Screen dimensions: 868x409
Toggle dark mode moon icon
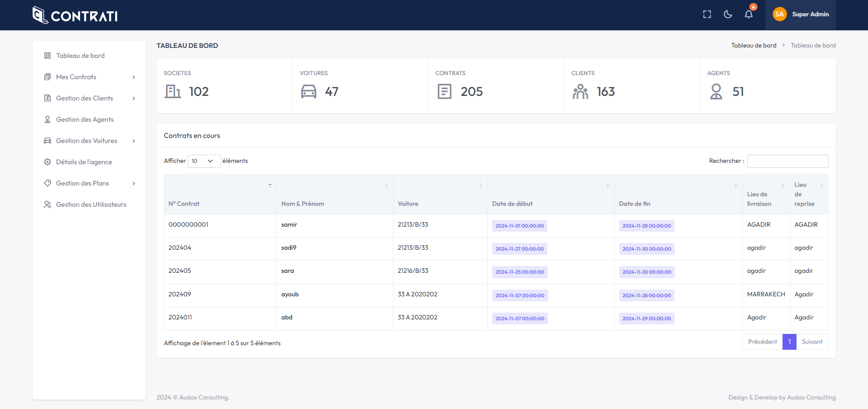(728, 14)
